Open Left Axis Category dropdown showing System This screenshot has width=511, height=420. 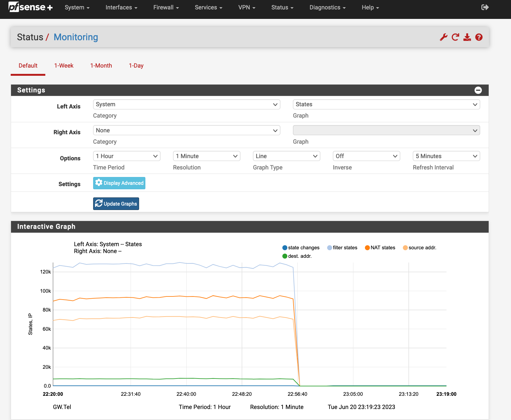[187, 104]
